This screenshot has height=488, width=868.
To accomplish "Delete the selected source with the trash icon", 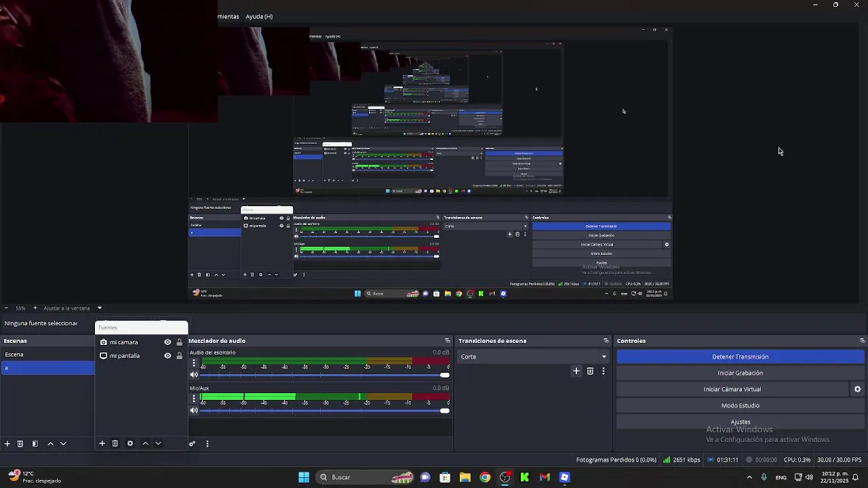I will 115,443.
